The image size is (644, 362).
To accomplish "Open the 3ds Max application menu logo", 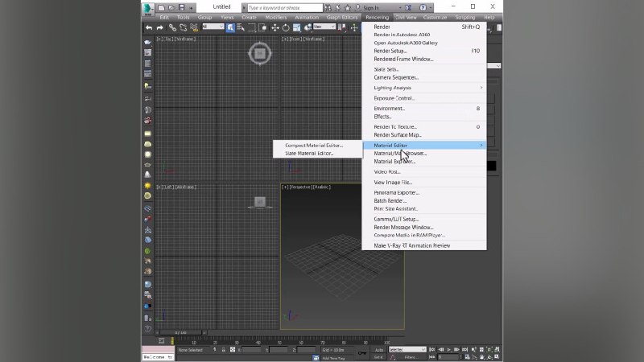I will (148, 9).
